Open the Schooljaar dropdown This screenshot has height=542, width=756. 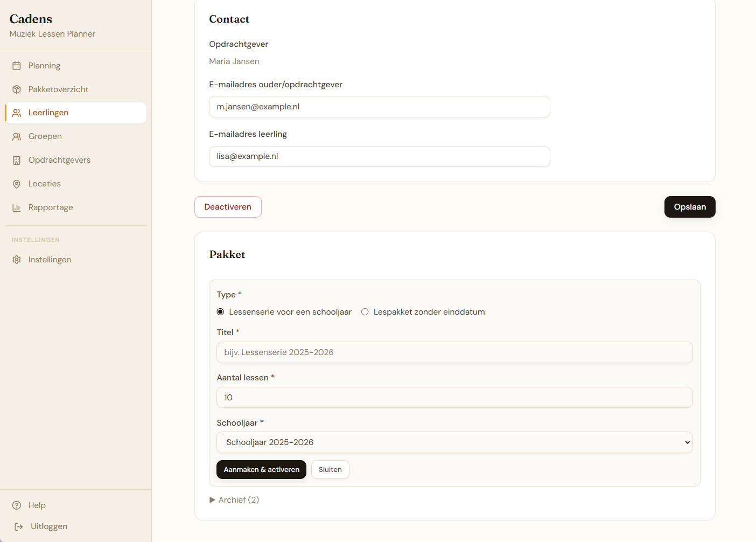pyautogui.click(x=454, y=442)
